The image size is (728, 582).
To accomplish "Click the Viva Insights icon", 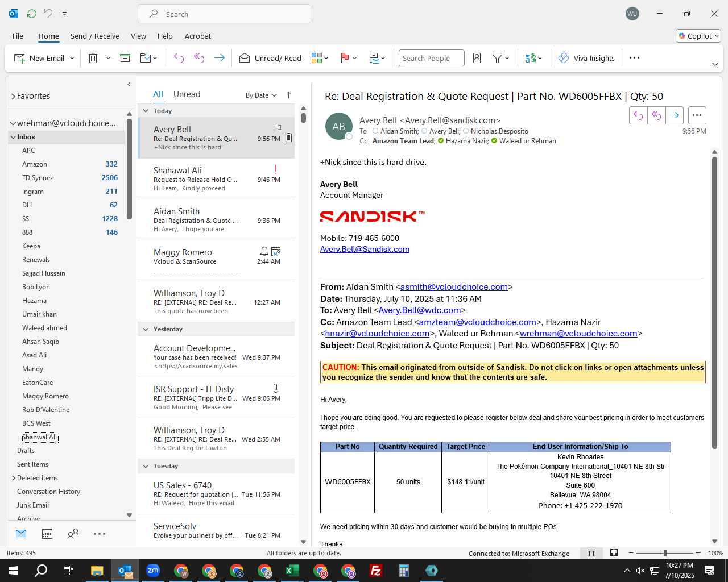I will (x=564, y=58).
